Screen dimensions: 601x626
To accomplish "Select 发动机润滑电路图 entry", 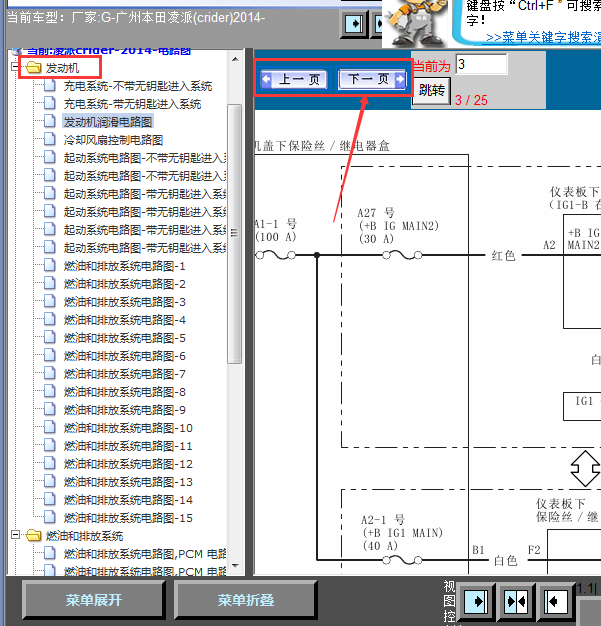I will [x=108, y=122].
